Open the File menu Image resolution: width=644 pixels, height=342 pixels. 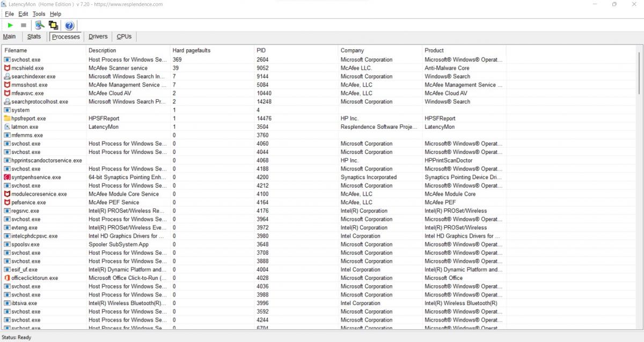[x=9, y=14]
